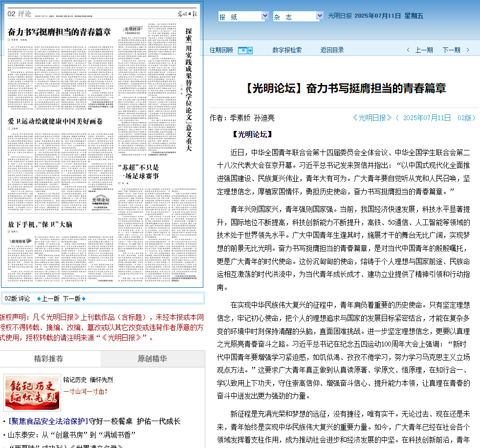This screenshot has height=448, width=480.
Task: Expand the 报纸 dropdown
Action: [x=264, y=16]
